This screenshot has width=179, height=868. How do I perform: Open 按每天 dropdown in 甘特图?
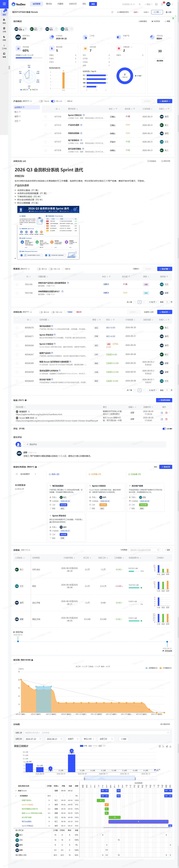click(73, 739)
